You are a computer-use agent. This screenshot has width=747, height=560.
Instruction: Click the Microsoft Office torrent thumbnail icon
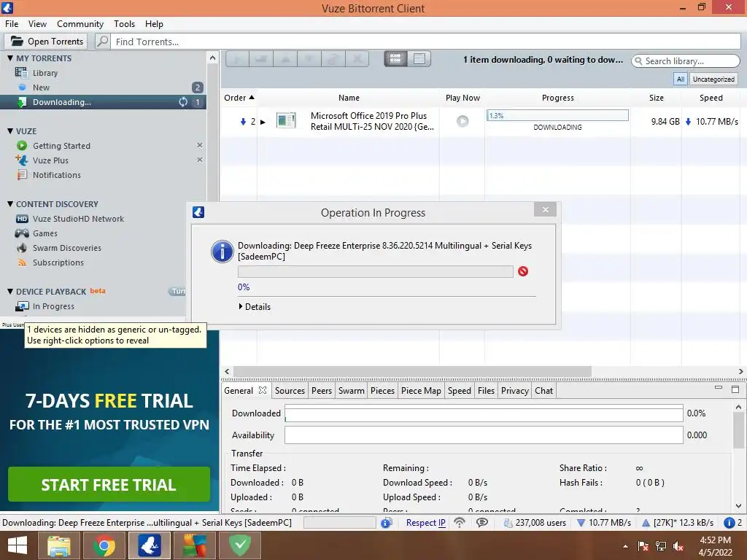286,120
